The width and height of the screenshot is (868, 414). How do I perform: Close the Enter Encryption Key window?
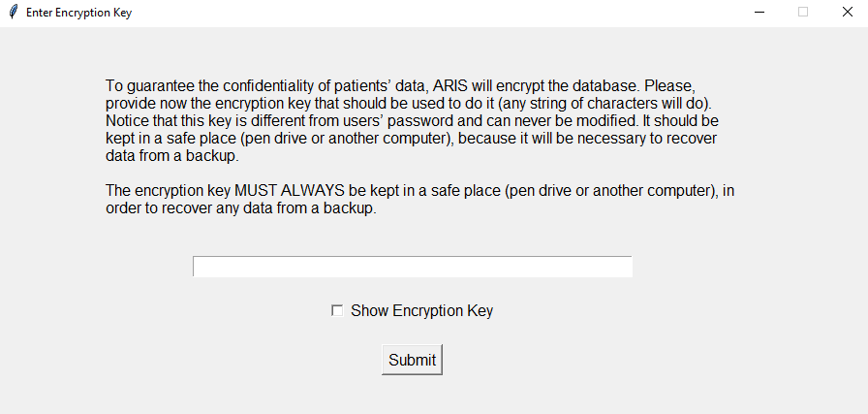[847, 13]
